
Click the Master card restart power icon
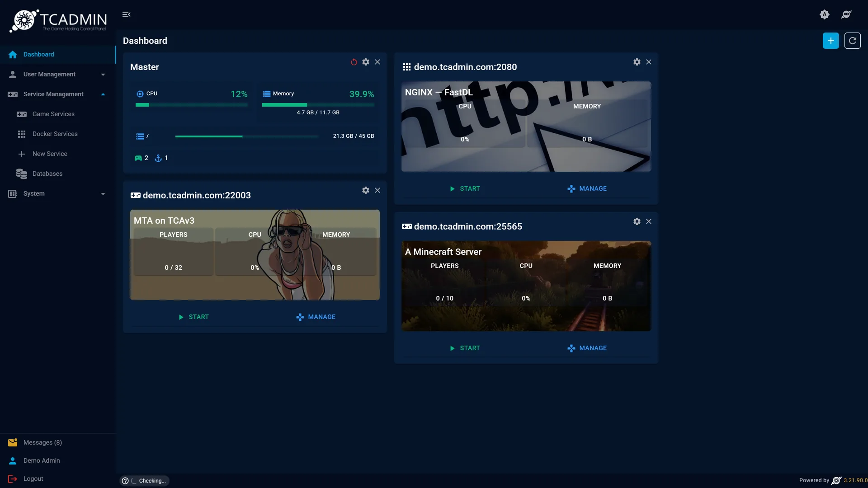354,62
